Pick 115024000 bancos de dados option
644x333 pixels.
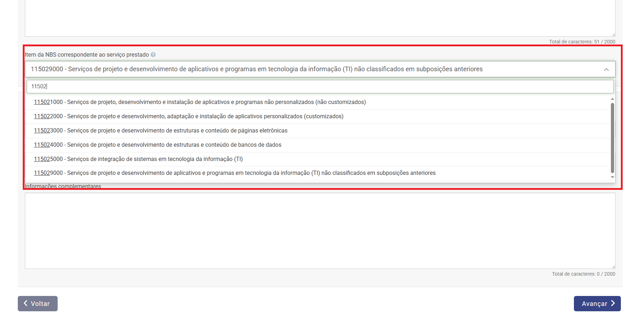[x=158, y=145]
